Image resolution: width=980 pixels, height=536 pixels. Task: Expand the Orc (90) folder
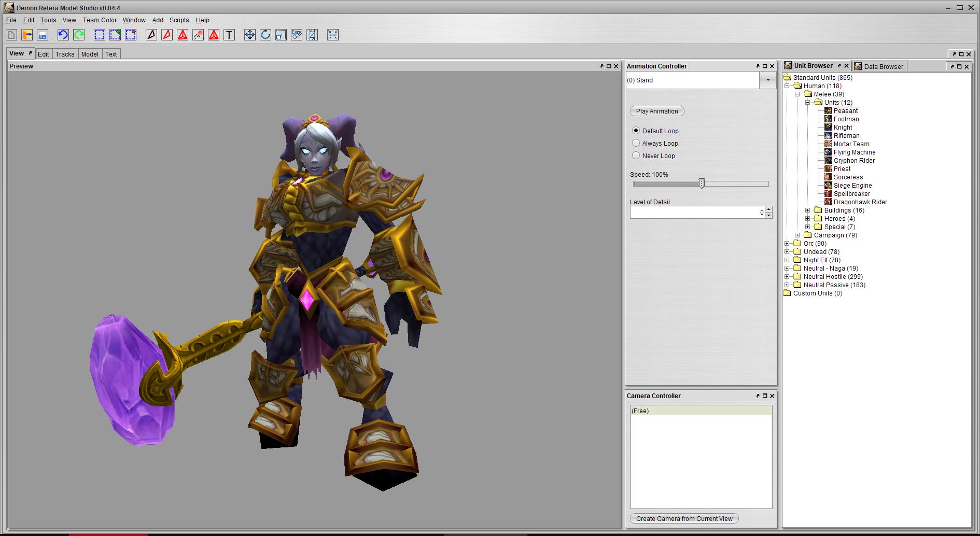787,243
